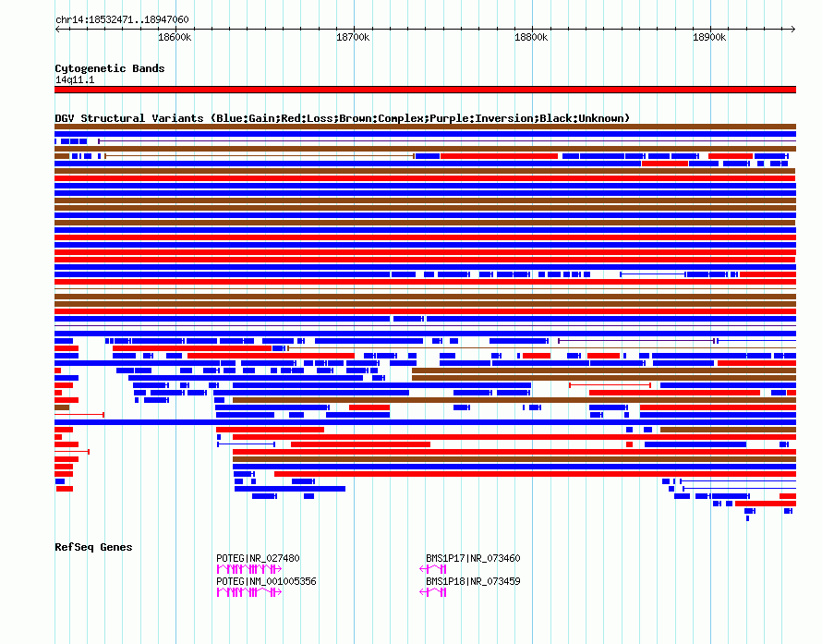
Task: Click the 18800k ruler label
Action: pyautogui.click(x=531, y=37)
